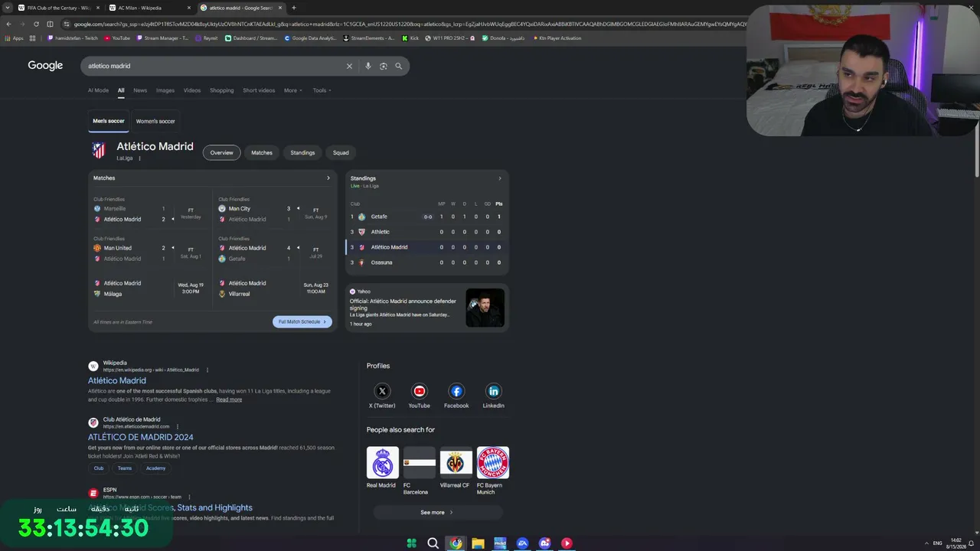Image resolution: width=980 pixels, height=551 pixels.
Task: Select the Overview chip
Action: click(x=221, y=152)
